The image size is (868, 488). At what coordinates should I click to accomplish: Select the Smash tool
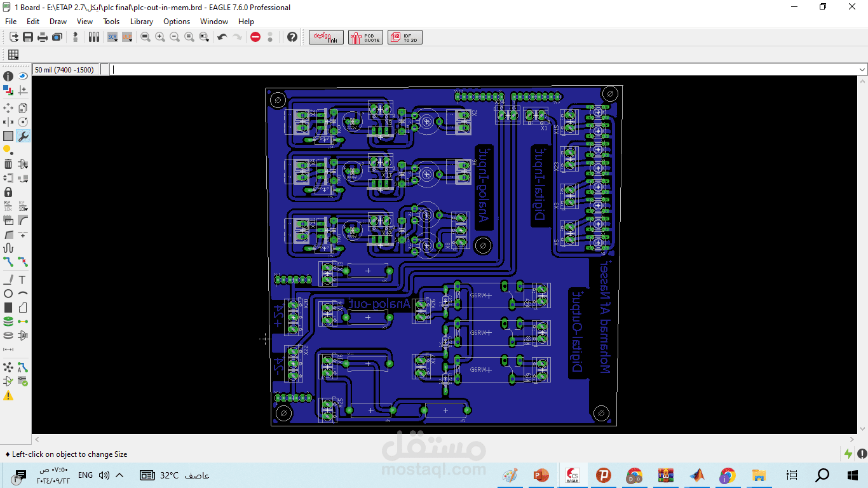click(x=8, y=220)
